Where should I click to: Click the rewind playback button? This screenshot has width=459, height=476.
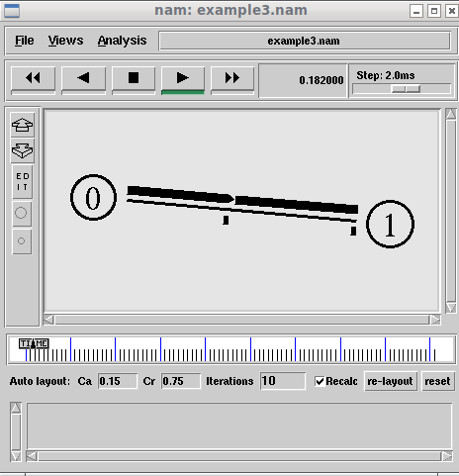(x=33, y=78)
